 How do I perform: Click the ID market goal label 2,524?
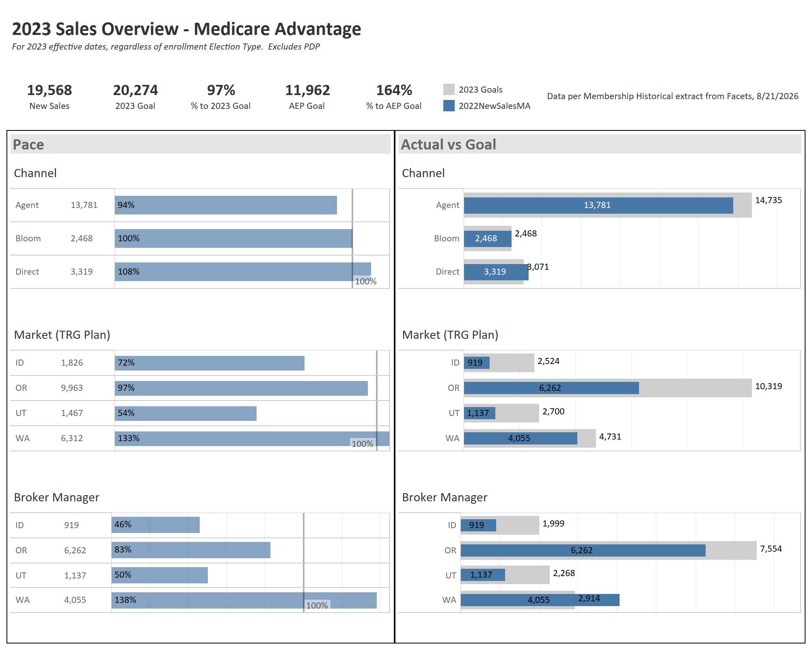coord(549,361)
